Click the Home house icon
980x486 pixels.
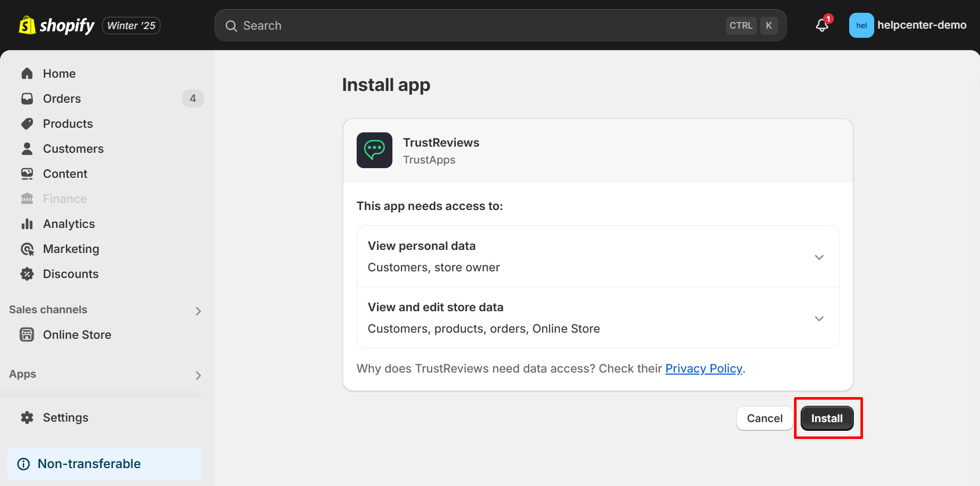[x=27, y=74]
